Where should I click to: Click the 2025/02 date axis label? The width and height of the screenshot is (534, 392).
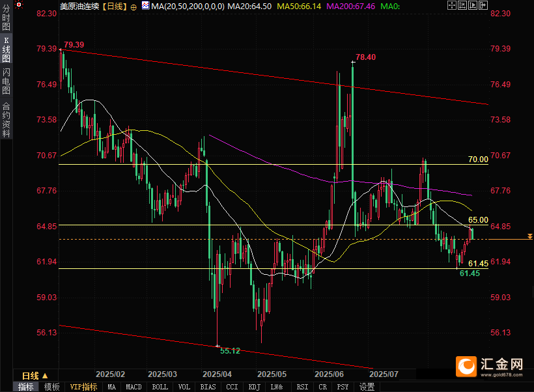pyautogui.click(x=110, y=374)
